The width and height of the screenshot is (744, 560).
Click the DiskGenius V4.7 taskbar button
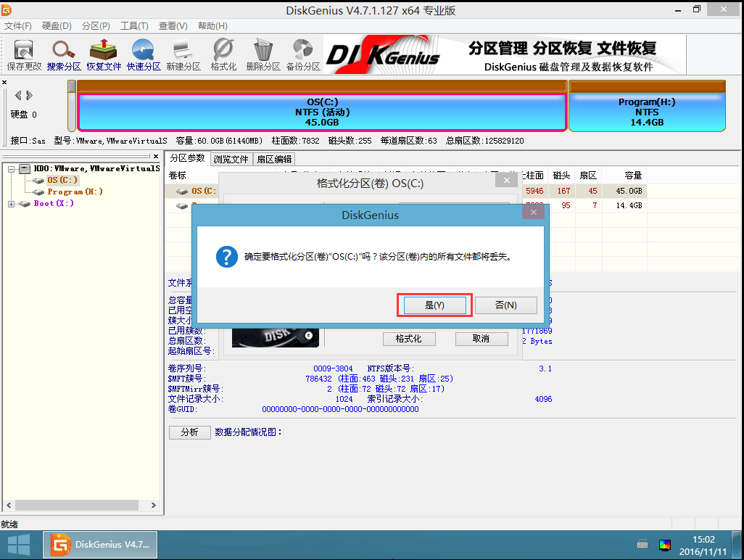[x=100, y=545]
